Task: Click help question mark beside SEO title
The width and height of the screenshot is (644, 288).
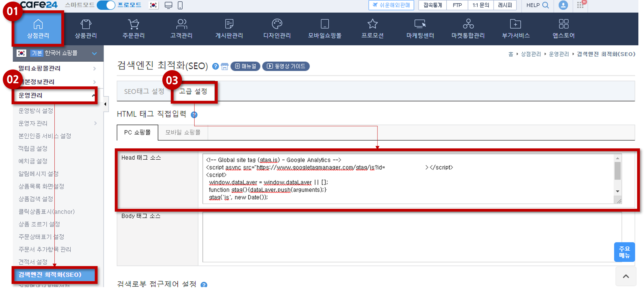Action: pos(216,66)
